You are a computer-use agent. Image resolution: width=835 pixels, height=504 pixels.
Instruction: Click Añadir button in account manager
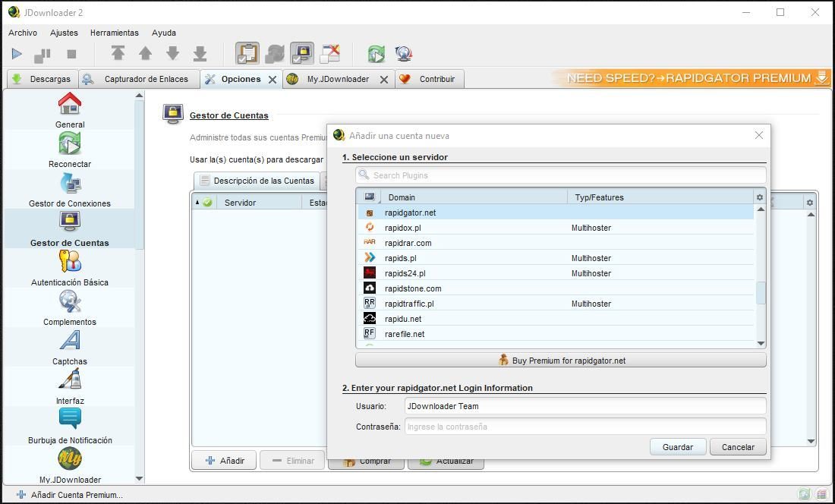pyautogui.click(x=224, y=461)
